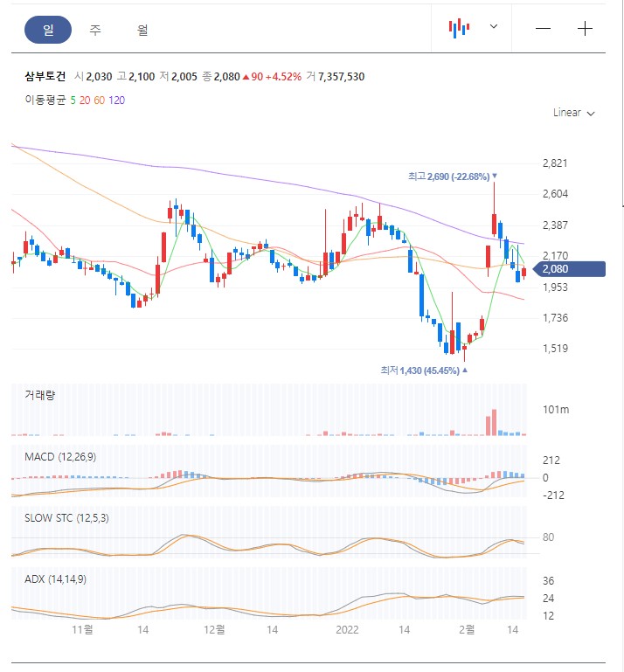Click the current price tag 2,080
Screen dimensions: 624x672
[x=569, y=269]
